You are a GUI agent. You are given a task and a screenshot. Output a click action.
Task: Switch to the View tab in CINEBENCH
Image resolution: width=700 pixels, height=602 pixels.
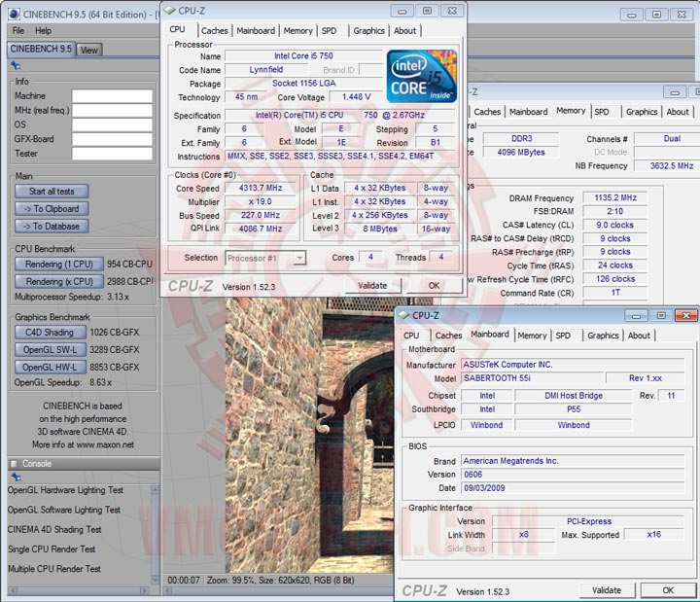pos(88,50)
